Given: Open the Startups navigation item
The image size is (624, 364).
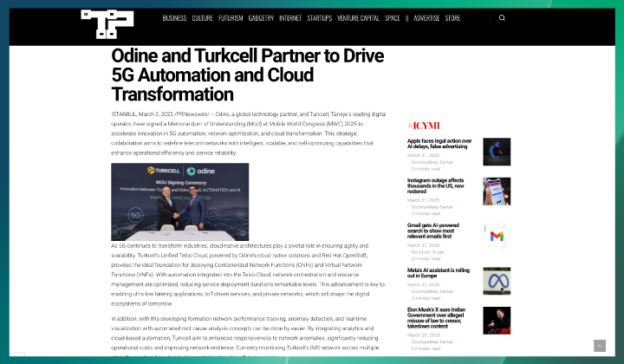Looking at the screenshot, I should click(x=319, y=18).
